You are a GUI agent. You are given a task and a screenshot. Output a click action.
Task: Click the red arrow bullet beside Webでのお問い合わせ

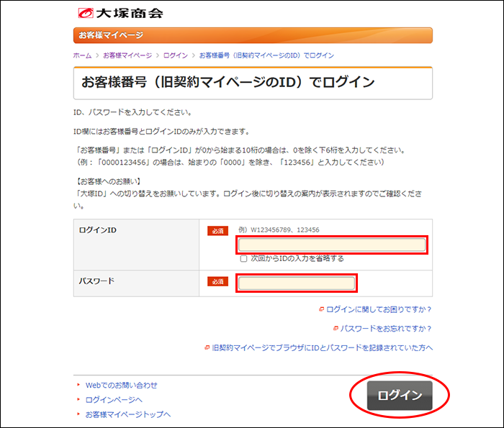click(x=78, y=385)
